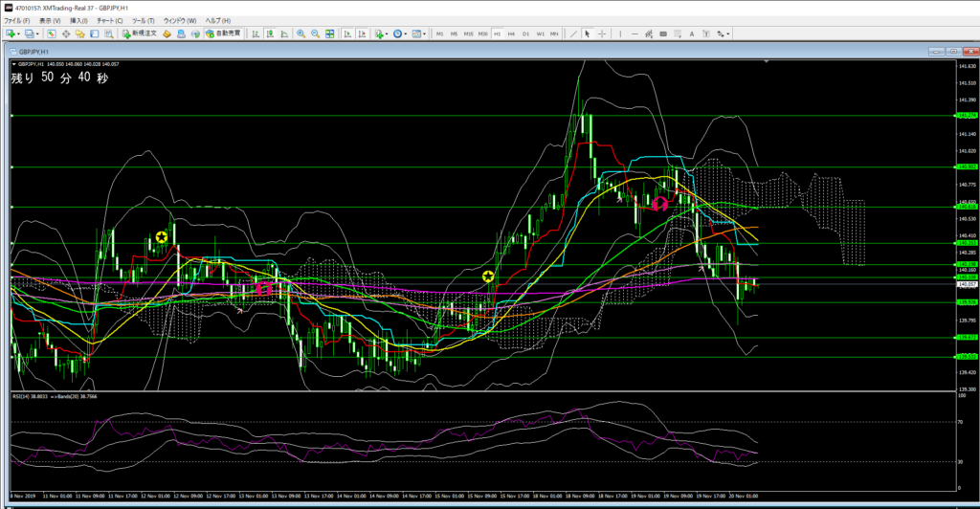Switch to line chart display

[x=284, y=33]
